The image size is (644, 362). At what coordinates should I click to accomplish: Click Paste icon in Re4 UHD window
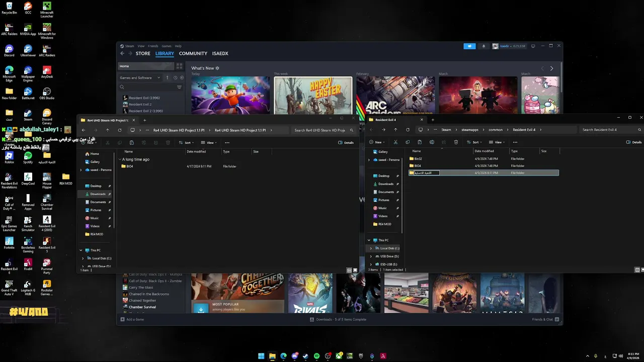131,143
